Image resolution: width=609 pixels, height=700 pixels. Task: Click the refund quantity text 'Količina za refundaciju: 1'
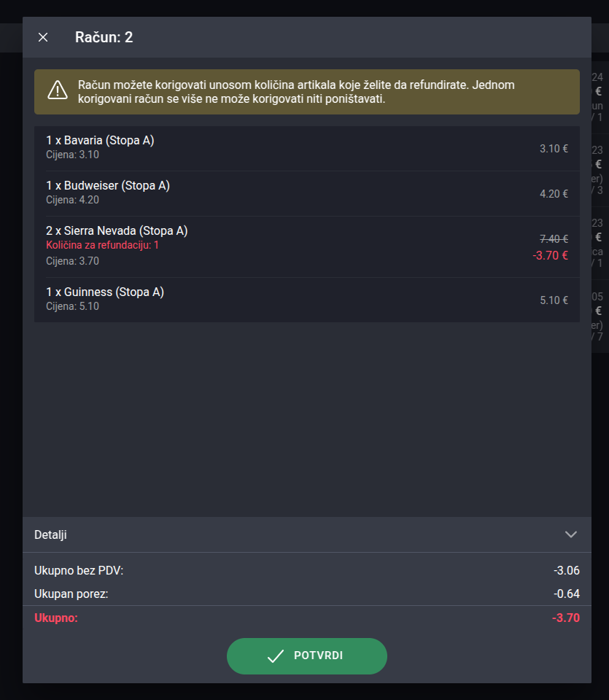(102, 245)
